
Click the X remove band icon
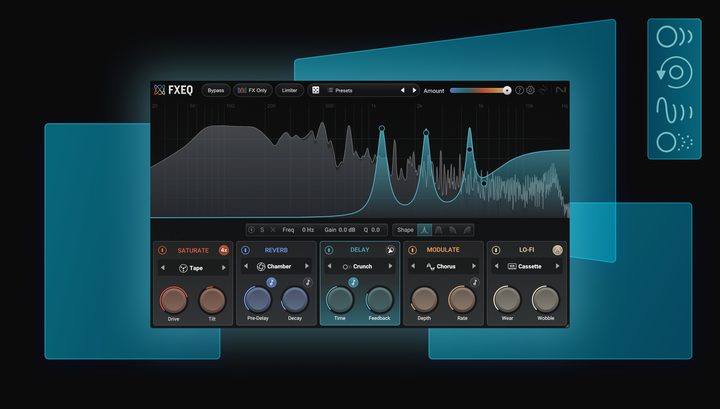point(273,230)
